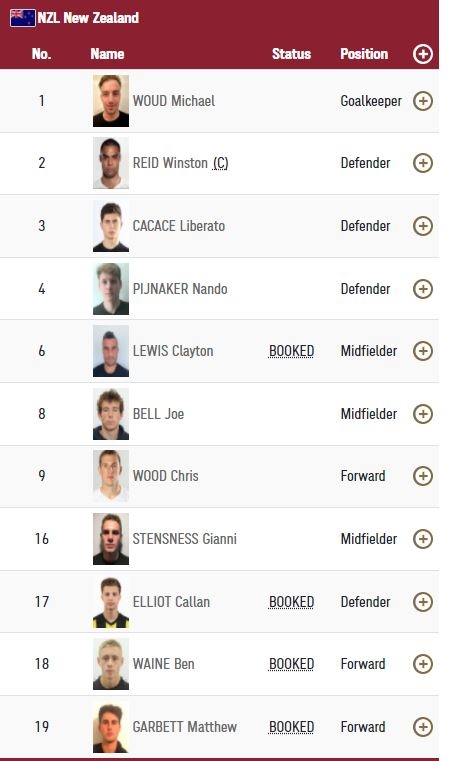
Task: Click BOOKED status for LEWIS Clayton
Action: (291, 351)
